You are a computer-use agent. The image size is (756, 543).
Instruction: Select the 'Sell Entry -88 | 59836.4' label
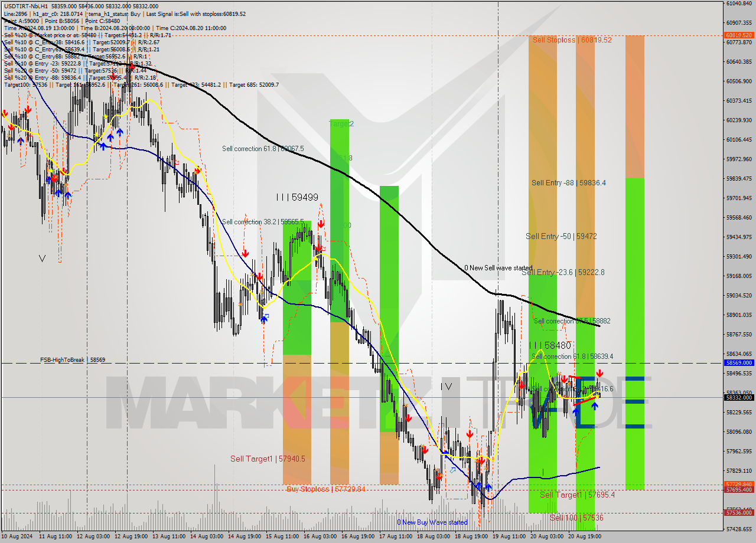click(x=568, y=183)
